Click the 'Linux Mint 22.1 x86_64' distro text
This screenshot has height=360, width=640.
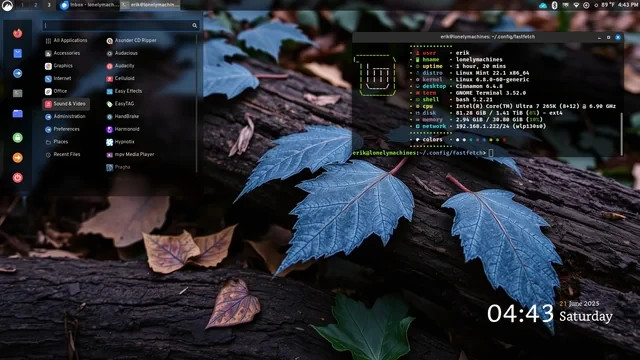(492, 73)
